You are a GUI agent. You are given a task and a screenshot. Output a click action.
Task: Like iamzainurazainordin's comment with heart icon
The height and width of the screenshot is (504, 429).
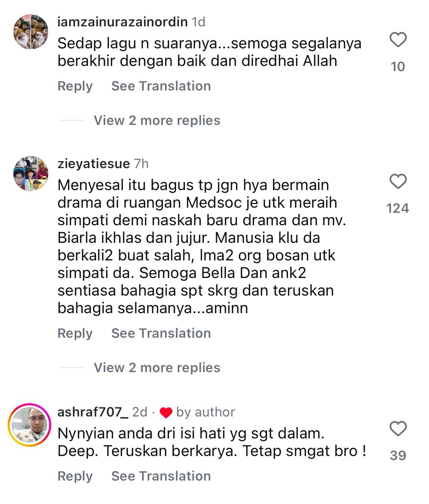pos(398,40)
